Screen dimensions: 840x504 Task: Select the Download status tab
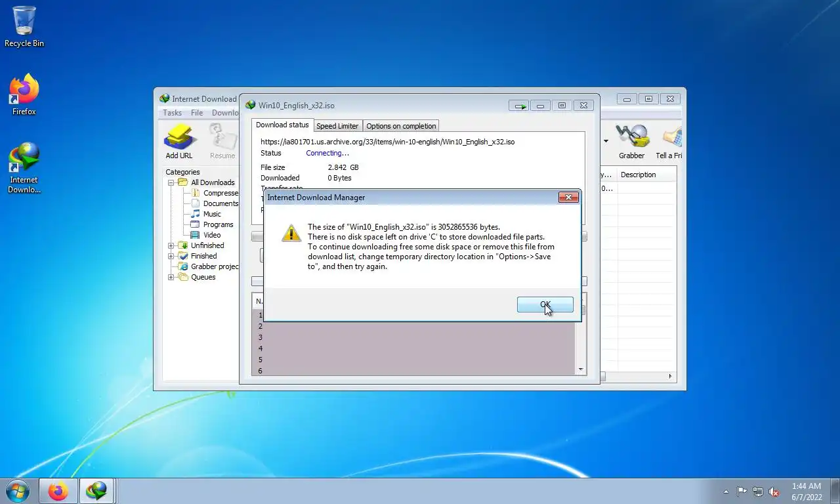coord(282,125)
